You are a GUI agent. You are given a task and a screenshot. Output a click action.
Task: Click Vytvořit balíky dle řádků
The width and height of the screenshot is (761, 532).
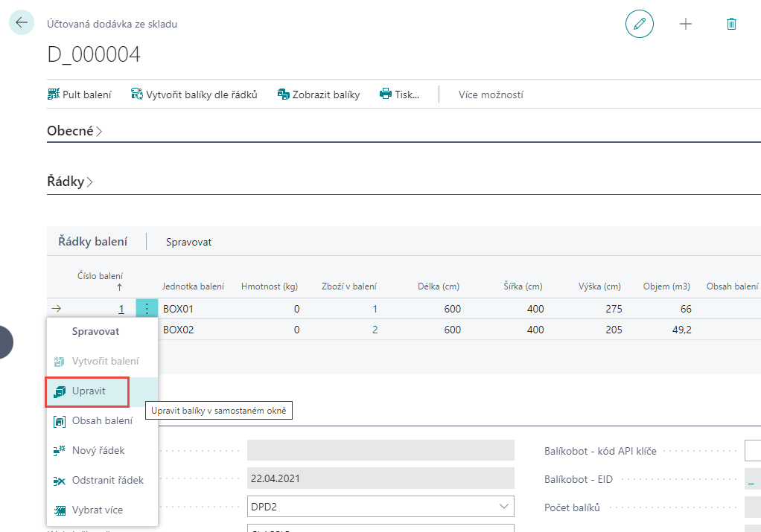[194, 94]
